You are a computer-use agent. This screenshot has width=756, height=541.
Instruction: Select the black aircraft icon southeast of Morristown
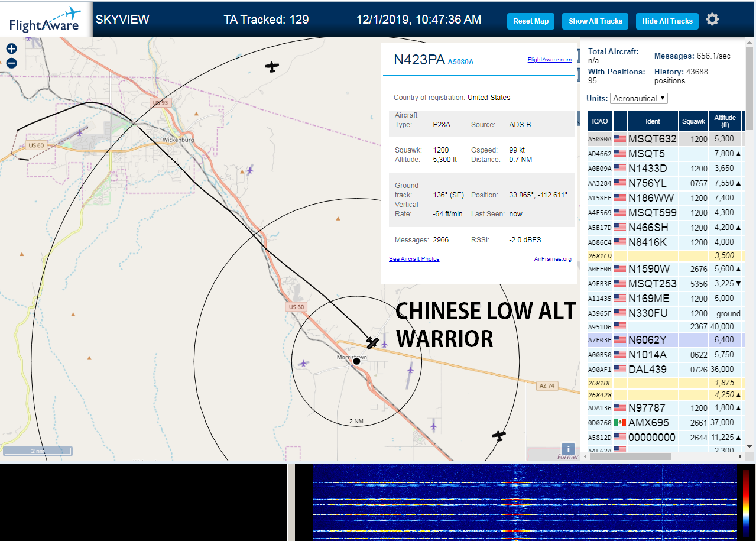coord(499,436)
